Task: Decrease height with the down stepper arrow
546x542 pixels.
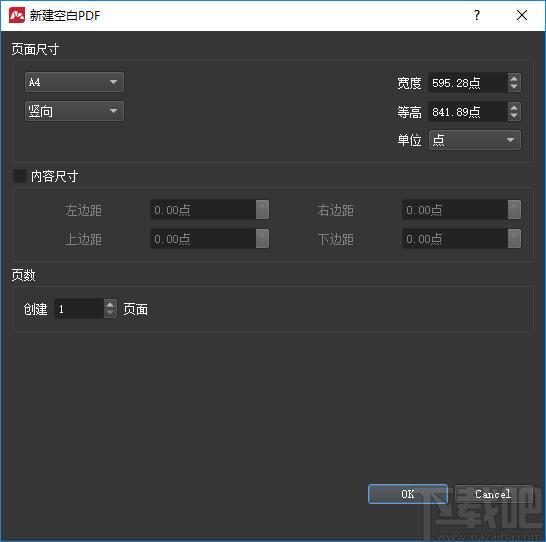Action: tap(514, 116)
